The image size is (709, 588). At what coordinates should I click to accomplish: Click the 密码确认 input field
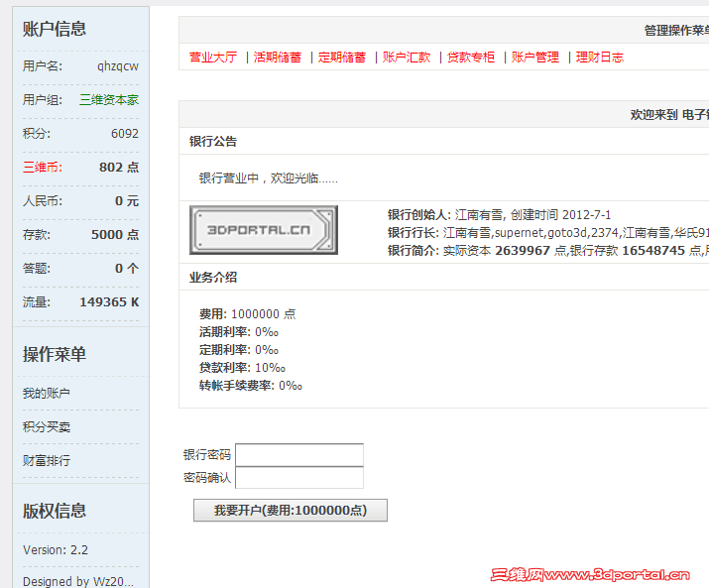click(x=299, y=478)
